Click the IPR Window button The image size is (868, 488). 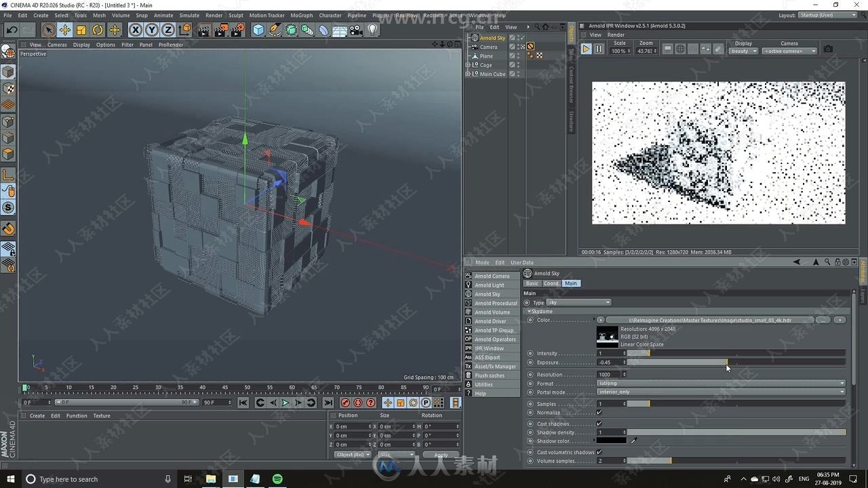492,348
